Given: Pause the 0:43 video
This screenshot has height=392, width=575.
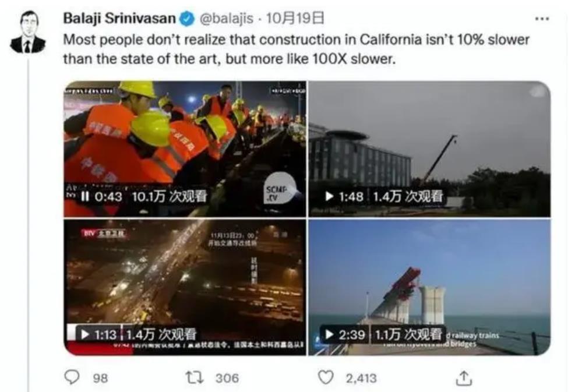Looking at the screenshot, I should (x=84, y=196).
